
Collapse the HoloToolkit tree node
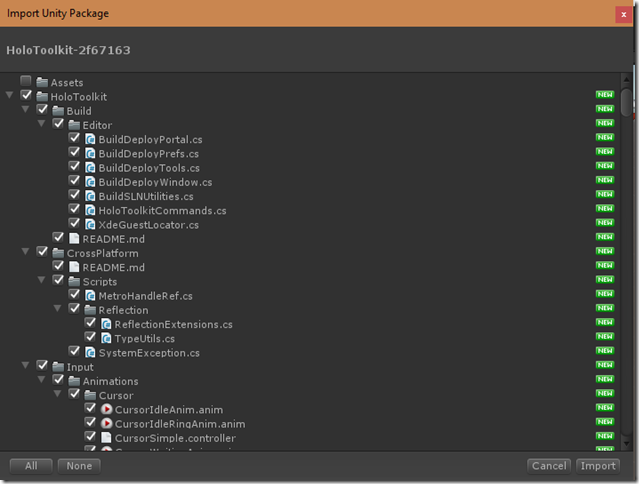coord(10,95)
